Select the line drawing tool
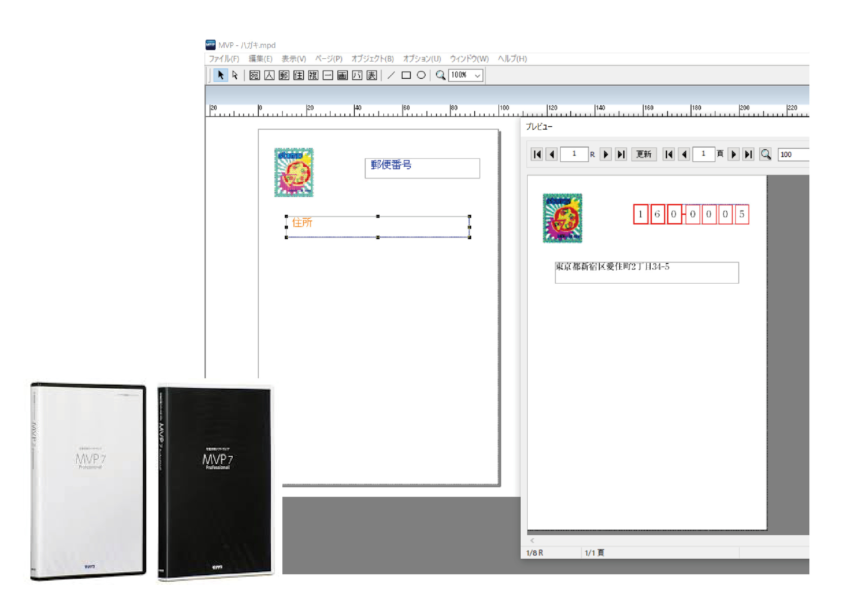This screenshot has width=868, height=614. click(x=391, y=75)
